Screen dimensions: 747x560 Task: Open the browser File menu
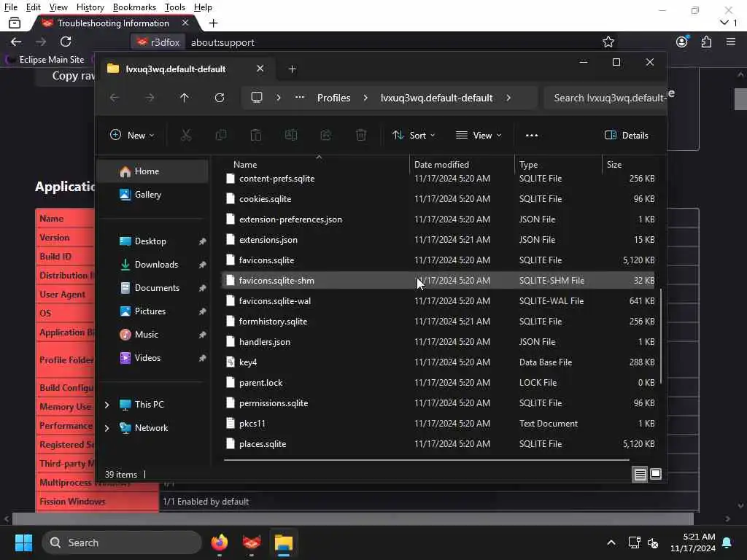tap(10, 7)
